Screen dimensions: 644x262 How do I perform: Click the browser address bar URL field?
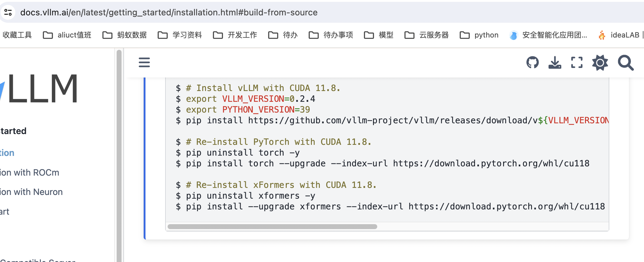click(169, 12)
